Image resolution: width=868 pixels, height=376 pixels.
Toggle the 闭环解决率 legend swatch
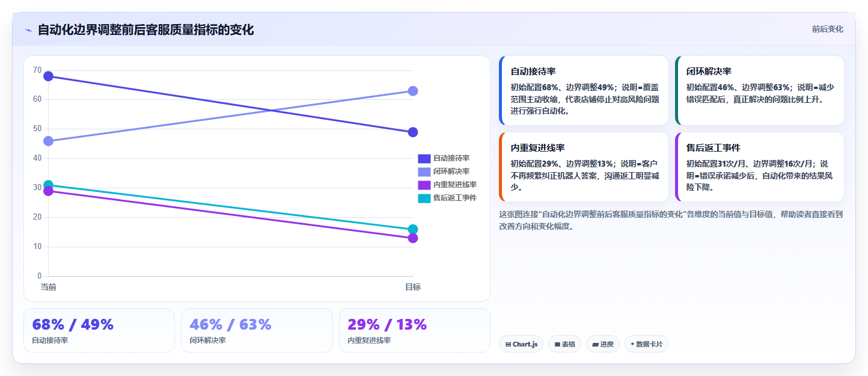pyautogui.click(x=424, y=171)
